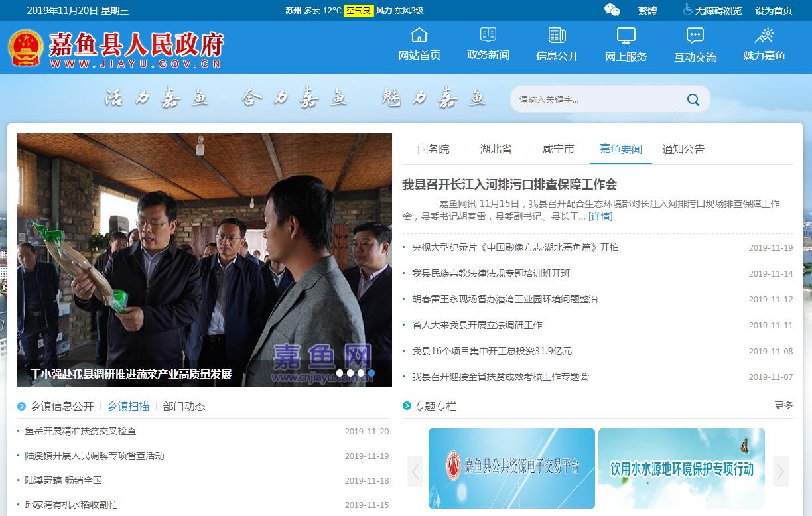
Task: Open the 网上服务 monitor icon
Action: (x=626, y=36)
